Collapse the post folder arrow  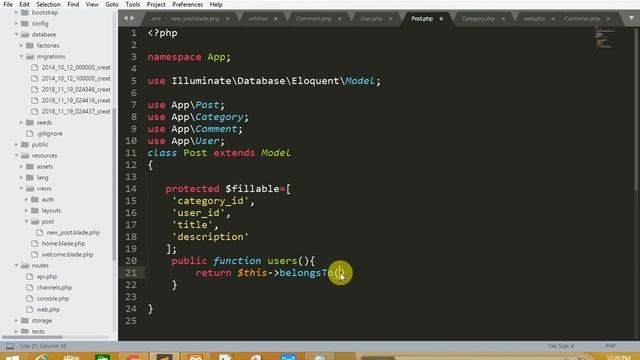coord(26,222)
